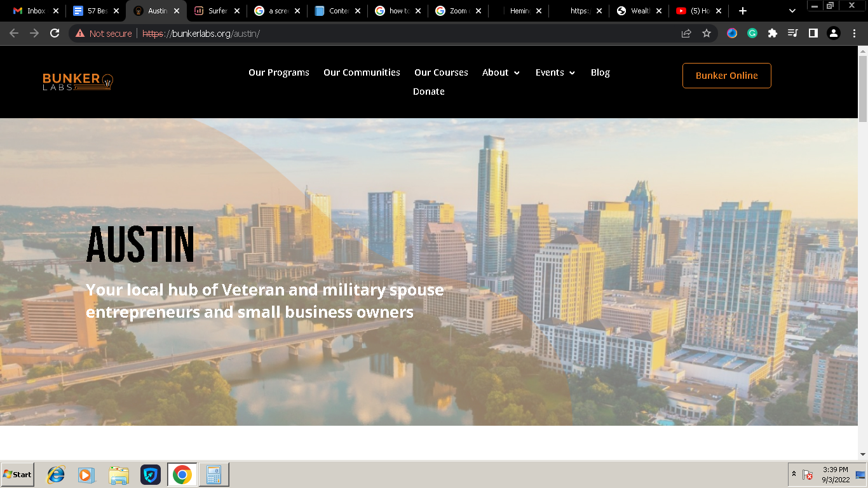Open a new tab with plus button
868x488 pixels.
pos(743,11)
